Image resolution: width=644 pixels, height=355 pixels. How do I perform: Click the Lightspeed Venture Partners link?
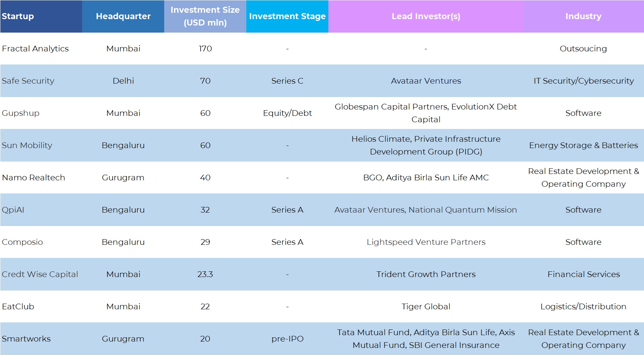click(426, 242)
